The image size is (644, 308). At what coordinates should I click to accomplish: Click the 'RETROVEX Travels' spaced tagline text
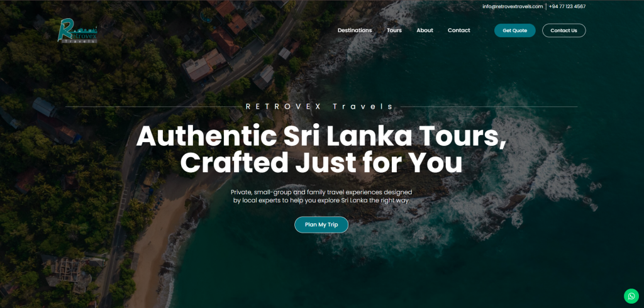[319, 107]
